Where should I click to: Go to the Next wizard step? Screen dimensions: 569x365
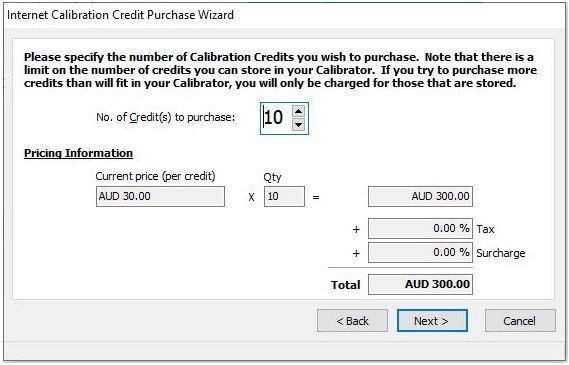tap(432, 321)
